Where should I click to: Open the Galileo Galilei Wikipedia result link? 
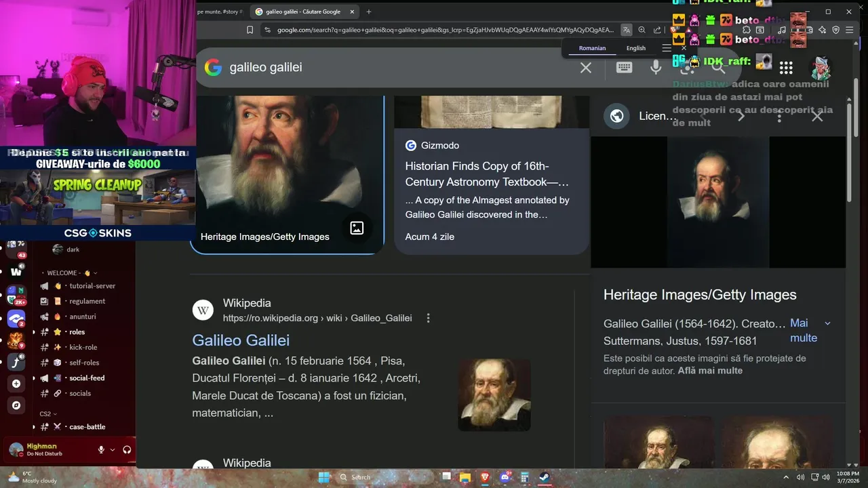pyautogui.click(x=241, y=340)
